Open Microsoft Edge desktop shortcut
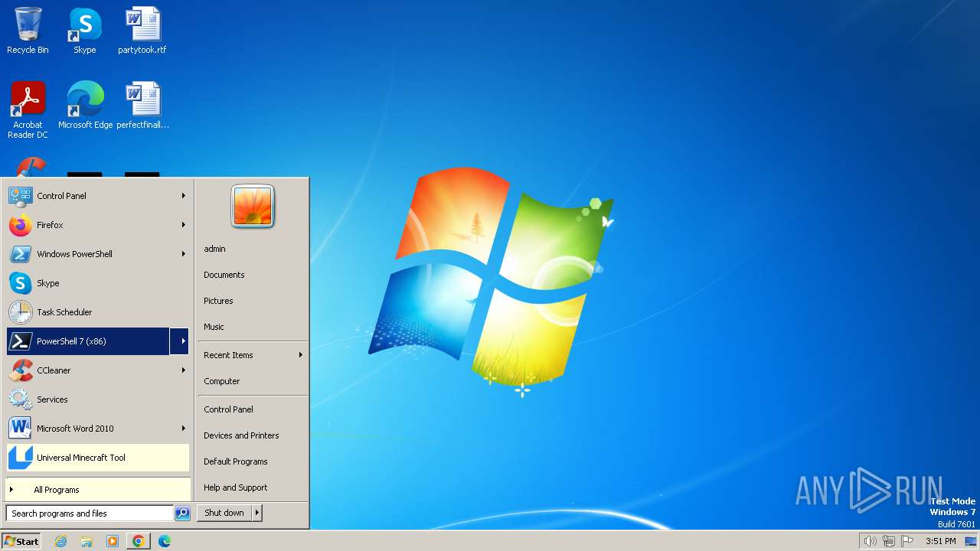The height and width of the screenshot is (551, 980). [x=85, y=106]
